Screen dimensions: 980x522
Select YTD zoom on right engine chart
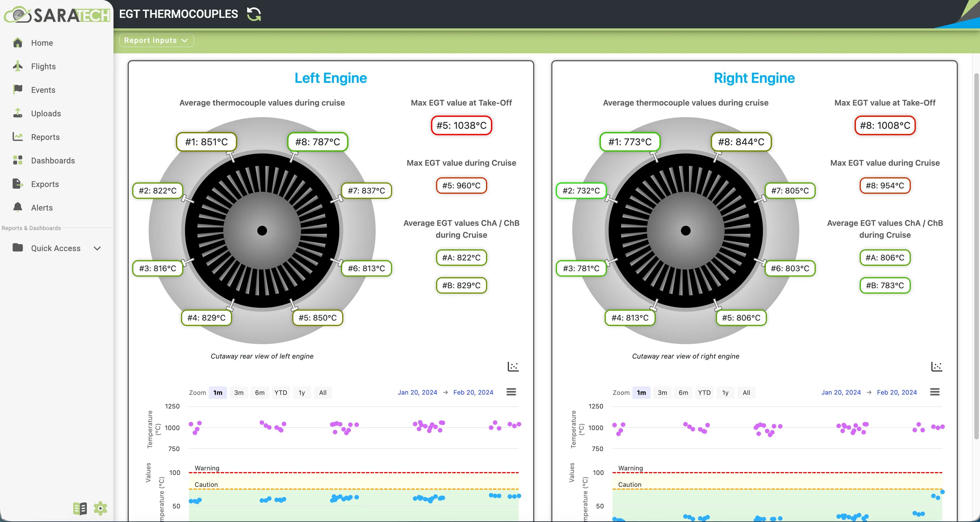(704, 393)
